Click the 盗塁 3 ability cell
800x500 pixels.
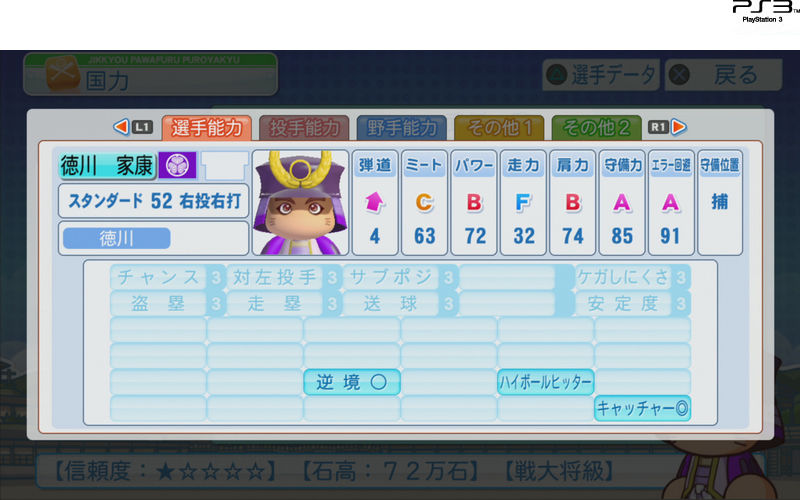(x=167, y=304)
